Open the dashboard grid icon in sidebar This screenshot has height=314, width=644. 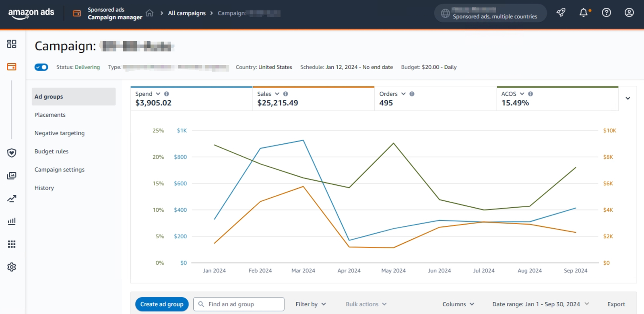coord(12,44)
